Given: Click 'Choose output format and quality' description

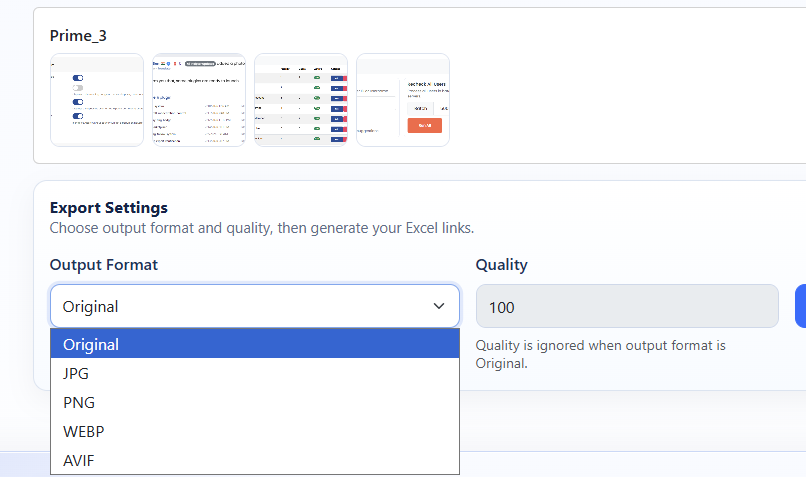Looking at the screenshot, I should 262,228.
